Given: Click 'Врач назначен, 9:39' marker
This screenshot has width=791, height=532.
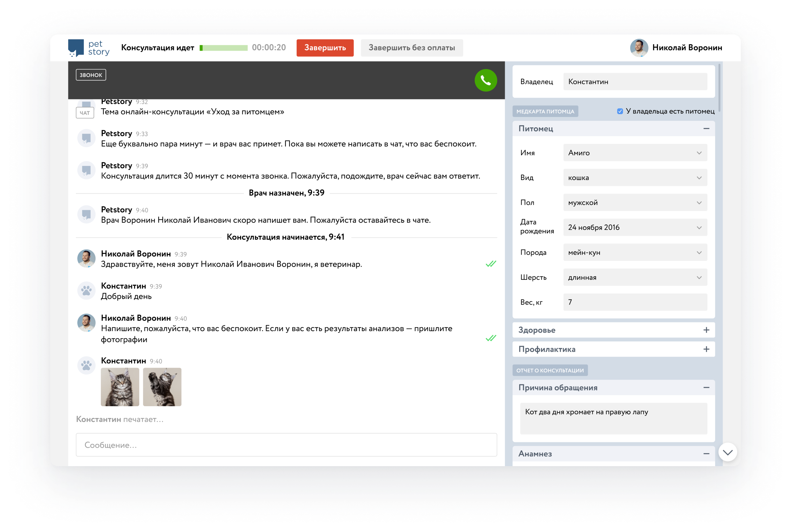Looking at the screenshot, I should (286, 193).
